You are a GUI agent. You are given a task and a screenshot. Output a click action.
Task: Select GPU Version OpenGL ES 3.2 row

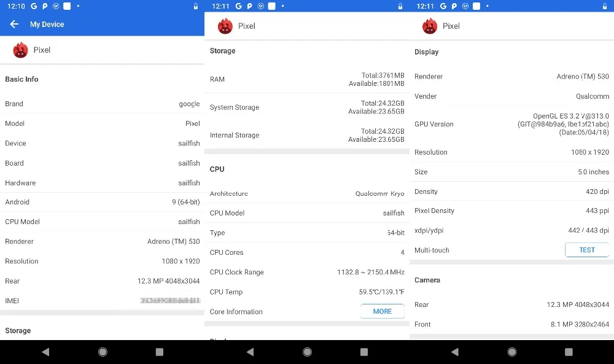click(x=512, y=124)
